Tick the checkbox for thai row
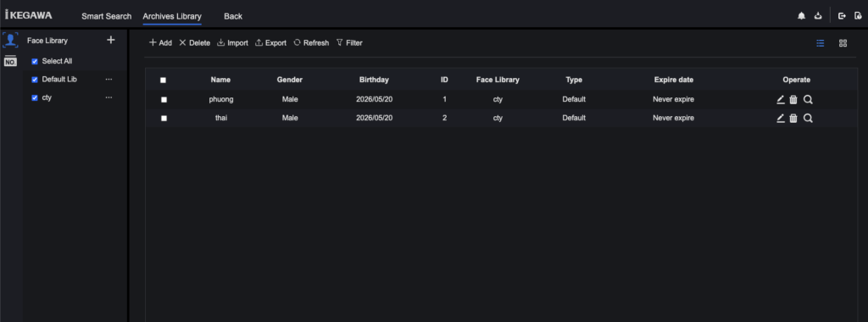Screen dimensions: 868x322 pyautogui.click(x=164, y=118)
